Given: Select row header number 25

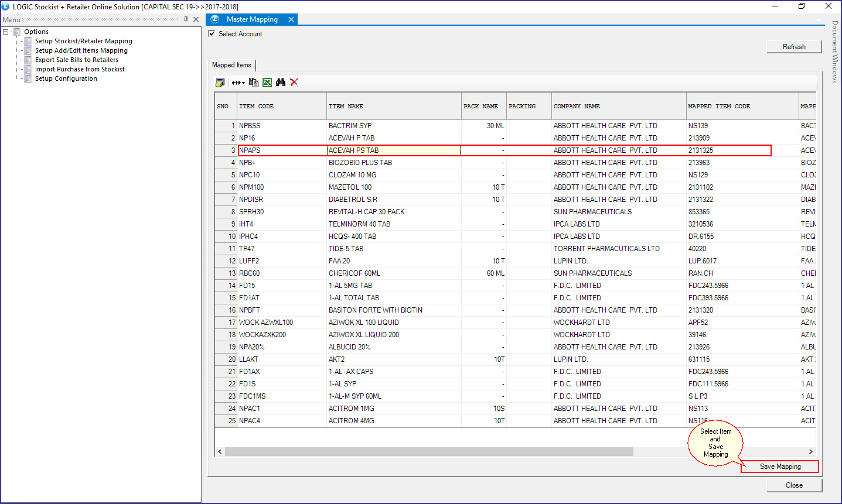Looking at the screenshot, I should coord(226,421).
